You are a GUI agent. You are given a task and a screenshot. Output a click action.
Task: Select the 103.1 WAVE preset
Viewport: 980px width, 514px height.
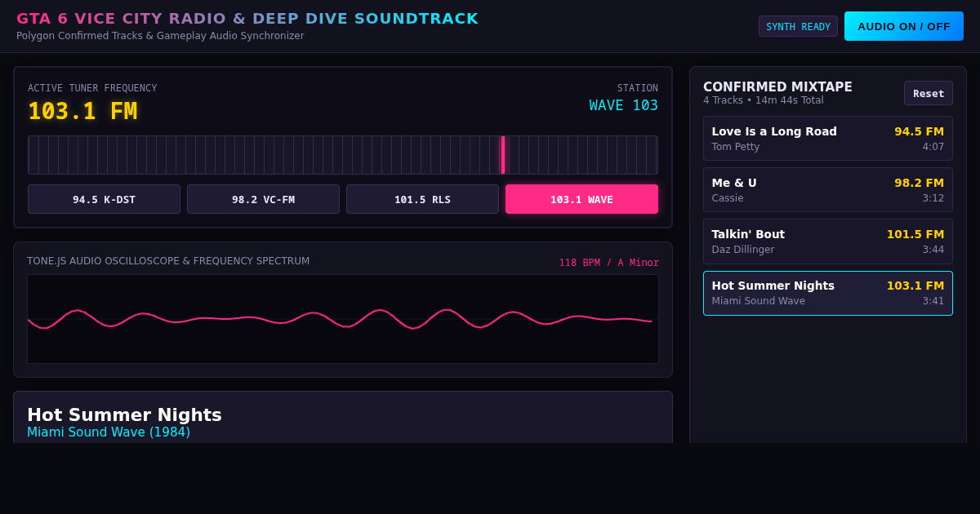coord(581,199)
